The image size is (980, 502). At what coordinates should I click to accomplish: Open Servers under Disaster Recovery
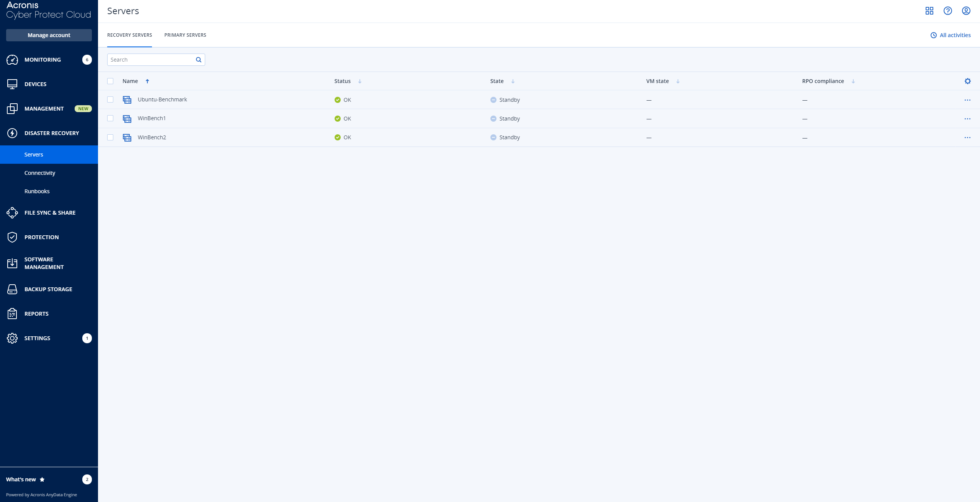tap(49, 155)
